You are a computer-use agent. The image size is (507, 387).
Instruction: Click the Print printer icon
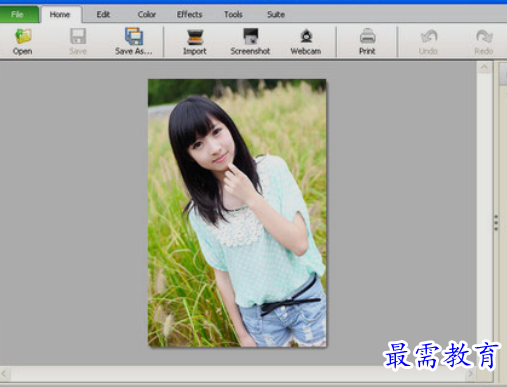(x=367, y=36)
